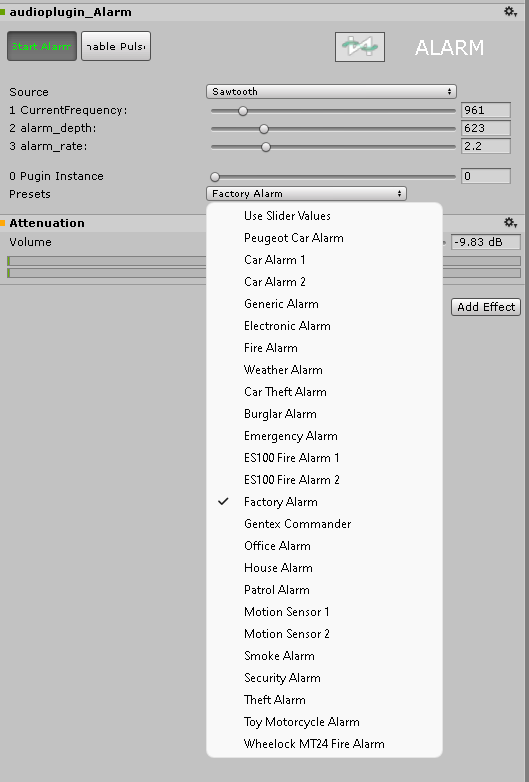
Task: Click the waveform logo icon beside ALARM
Action: pyautogui.click(x=359, y=47)
